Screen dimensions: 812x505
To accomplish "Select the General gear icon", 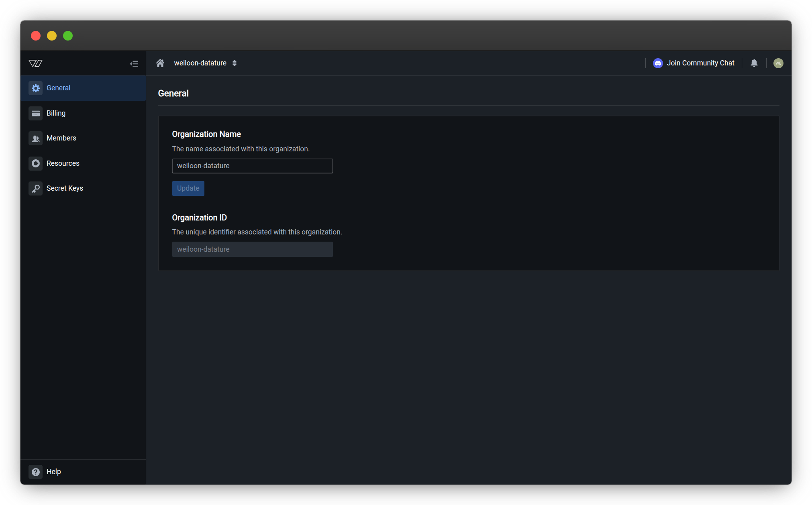I will (35, 88).
